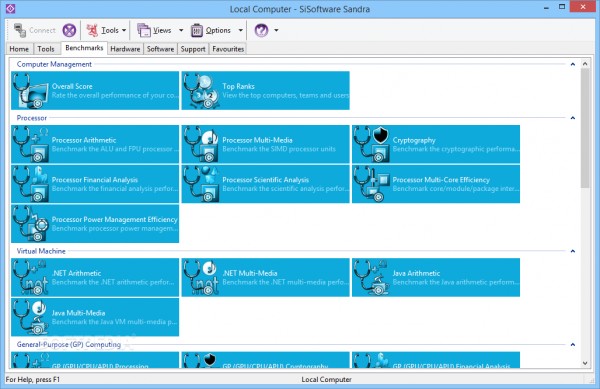This screenshot has width=600, height=389.
Task: Click the Processor Power Management Efficiency label
Action: [114, 220]
